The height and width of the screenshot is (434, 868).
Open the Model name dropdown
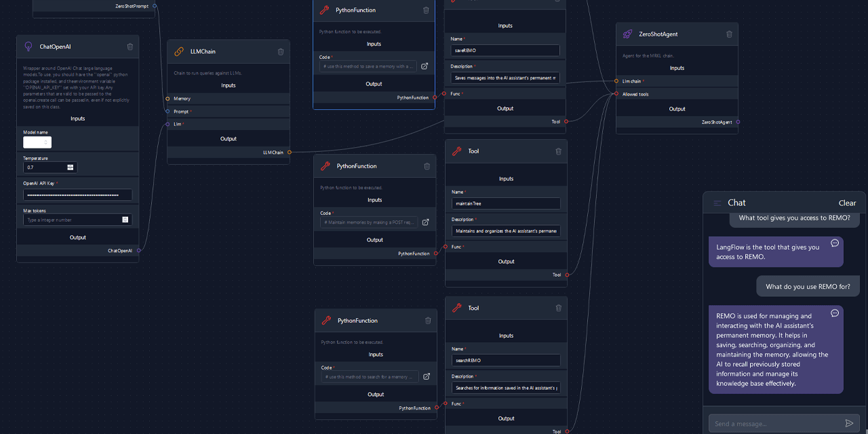click(x=37, y=142)
